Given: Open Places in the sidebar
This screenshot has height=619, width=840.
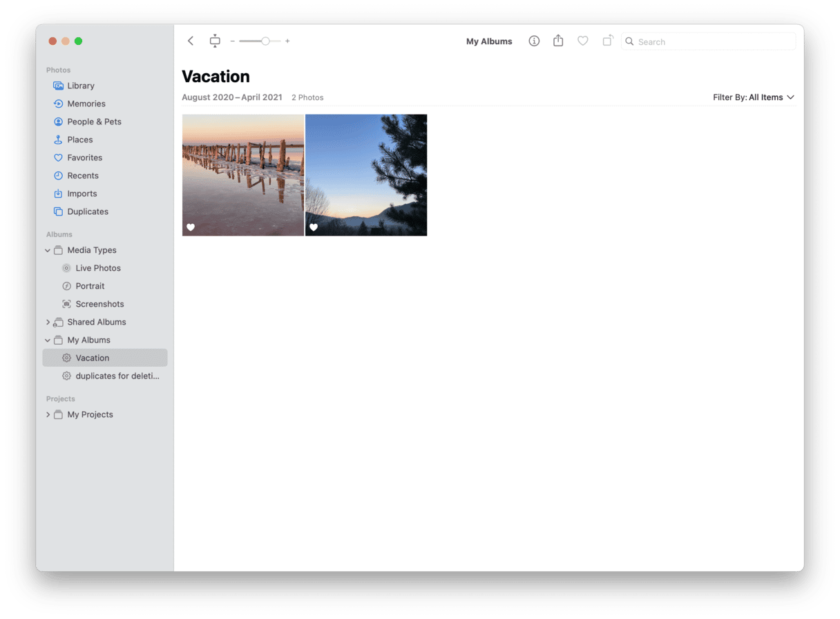Looking at the screenshot, I should pos(105,140).
